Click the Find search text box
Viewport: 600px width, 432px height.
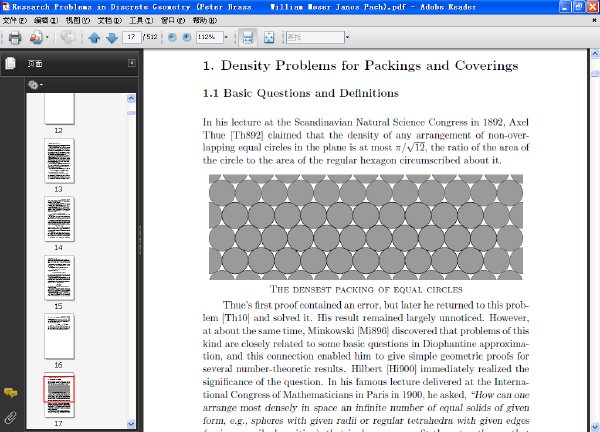click(315, 37)
